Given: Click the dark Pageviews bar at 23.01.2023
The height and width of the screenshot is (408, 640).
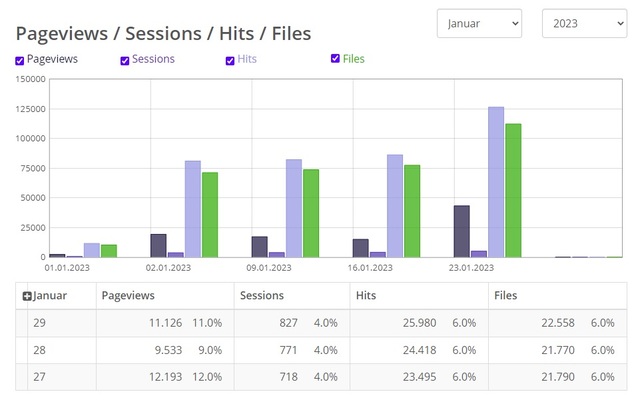Looking at the screenshot, I should coord(461,231).
